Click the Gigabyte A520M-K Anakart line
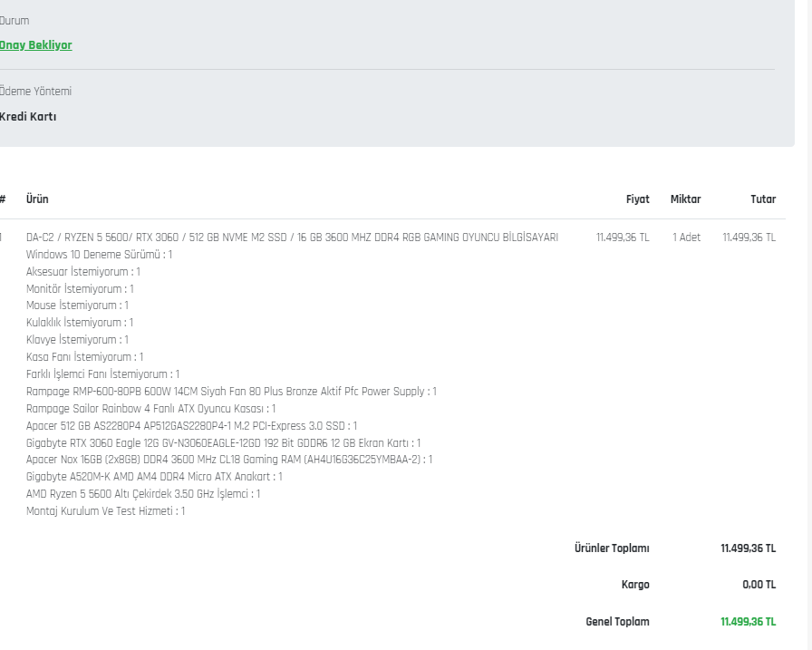The height and width of the screenshot is (650, 812). coord(154,477)
